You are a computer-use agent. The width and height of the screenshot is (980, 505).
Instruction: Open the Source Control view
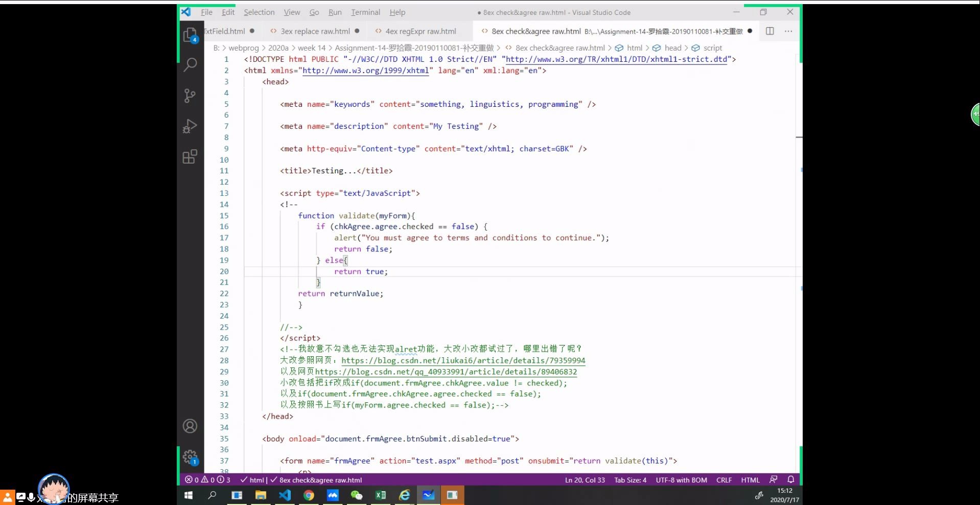click(x=190, y=96)
